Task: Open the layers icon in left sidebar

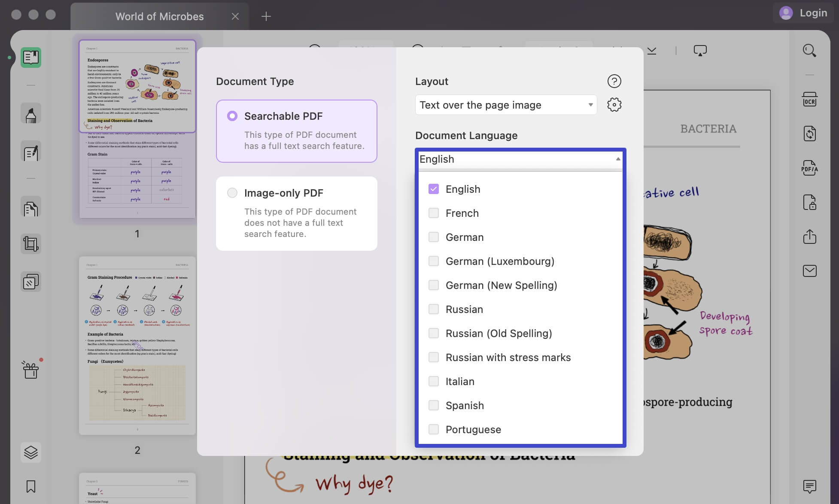Action: pos(31,452)
